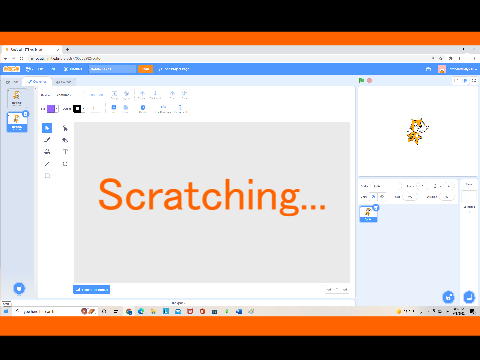Select the Line tool
This screenshot has width=480, height=360.
(47, 164)
